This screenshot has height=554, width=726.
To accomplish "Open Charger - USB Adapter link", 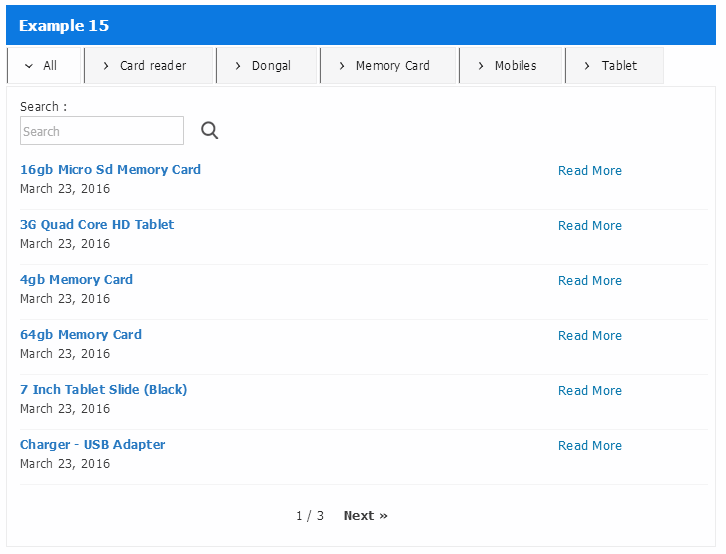I will point(93,445).
